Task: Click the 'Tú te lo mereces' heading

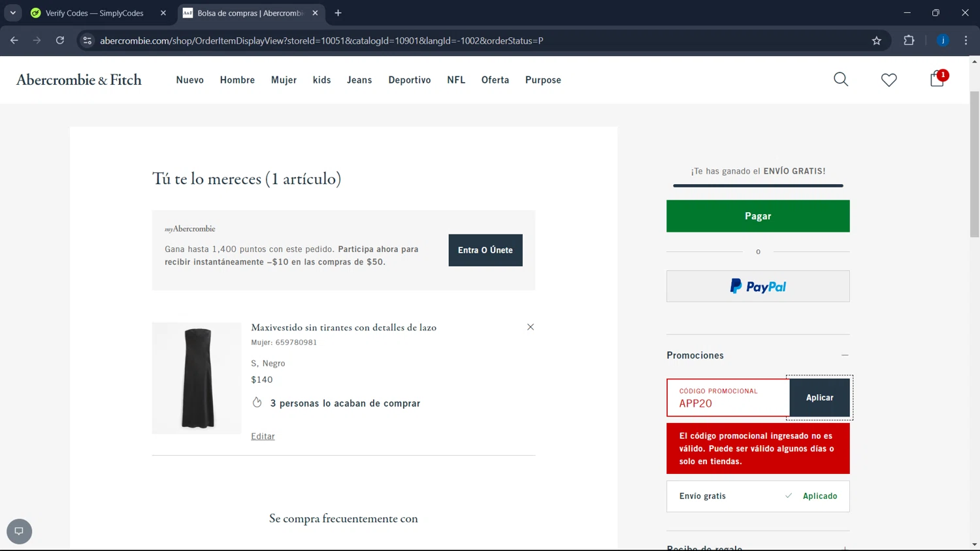Action: (246, 179)
